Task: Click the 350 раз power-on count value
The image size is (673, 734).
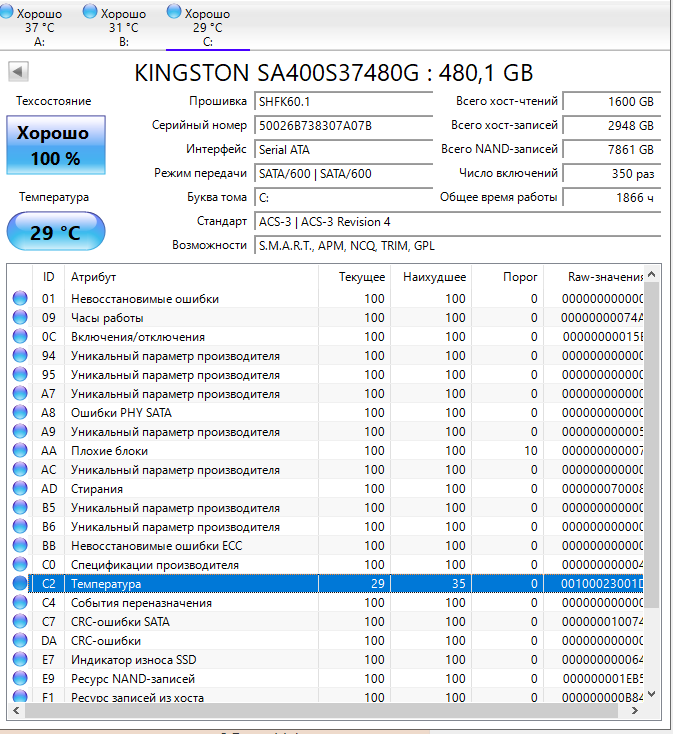Action: tap(611, 174)
